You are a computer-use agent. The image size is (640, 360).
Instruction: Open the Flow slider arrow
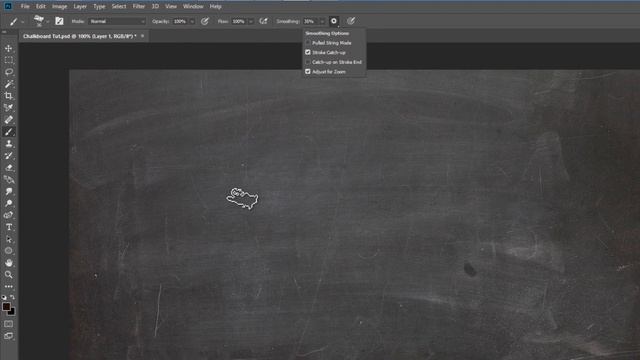(251, 21)
